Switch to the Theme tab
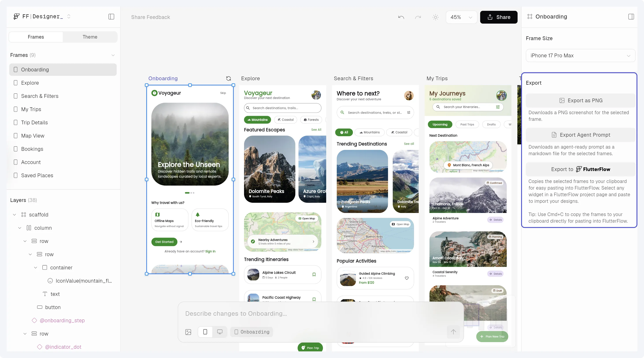644x358 pixels. [x=90, y=37]
